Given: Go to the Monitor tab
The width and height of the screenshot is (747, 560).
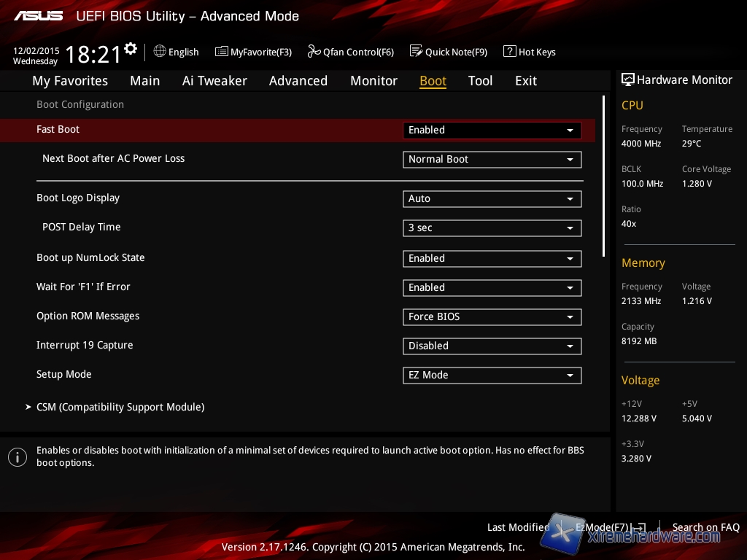Looking at the screenshot, I should point(373,81).
